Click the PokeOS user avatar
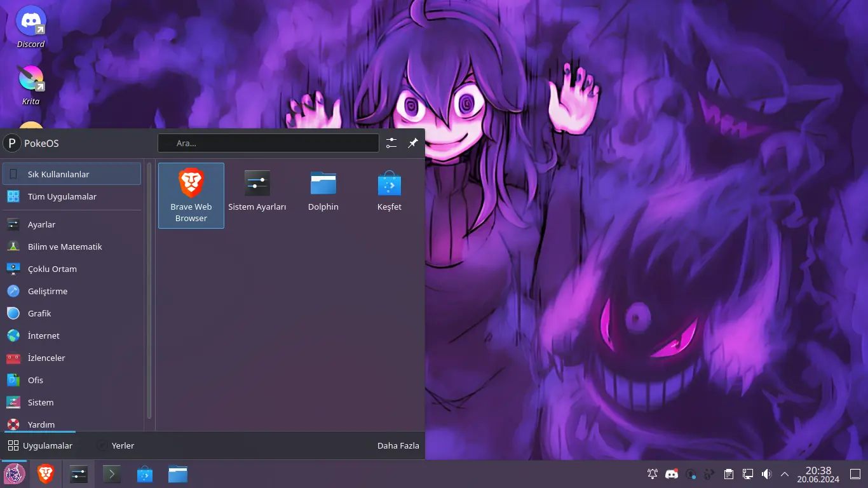The height and width of the screenshot is (488, 868). tap(12, 143)
